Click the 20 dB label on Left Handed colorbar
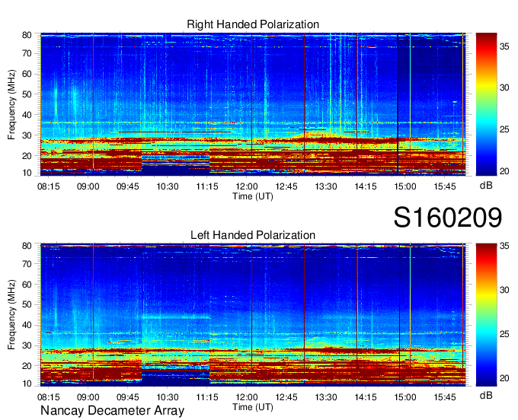 click(504, 378)
